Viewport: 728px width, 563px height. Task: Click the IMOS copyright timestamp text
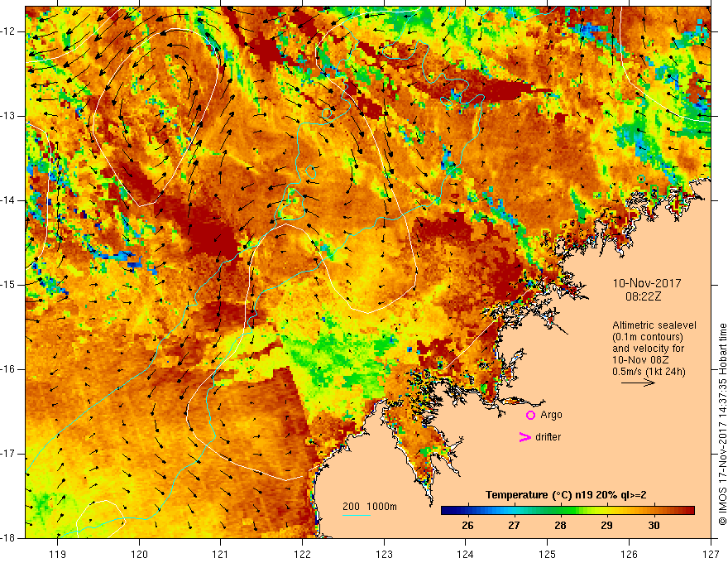[722, 424]
